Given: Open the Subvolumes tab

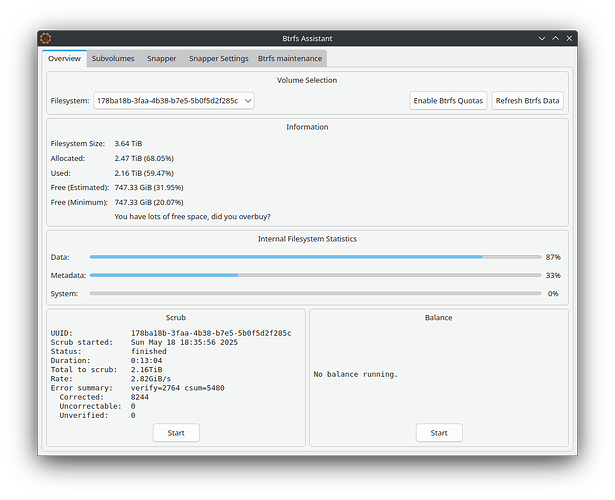Looking at the screenshot, I should click(113, 58).
